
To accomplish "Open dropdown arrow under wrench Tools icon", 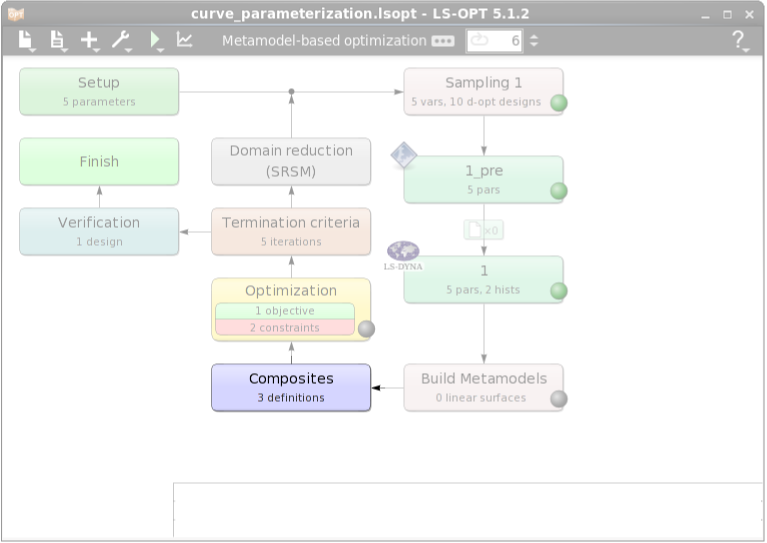I will coord(128,50).
